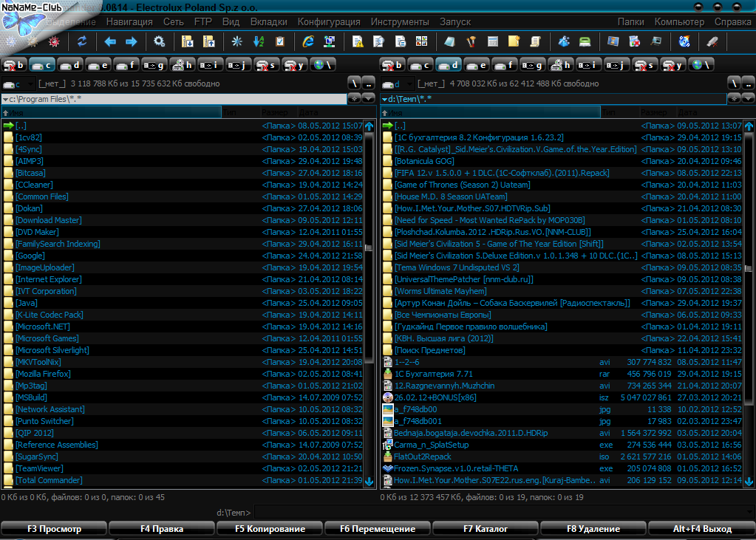Open the left panel drive dropdown list
The width and height of the screenshot is (756, 540).
point(19,84)
